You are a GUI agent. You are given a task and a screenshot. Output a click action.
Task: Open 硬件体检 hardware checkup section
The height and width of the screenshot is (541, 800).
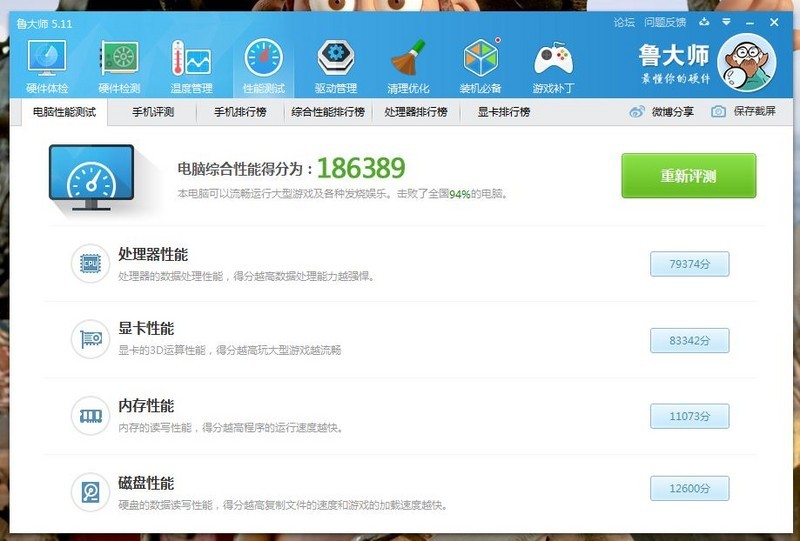(47, 67)
